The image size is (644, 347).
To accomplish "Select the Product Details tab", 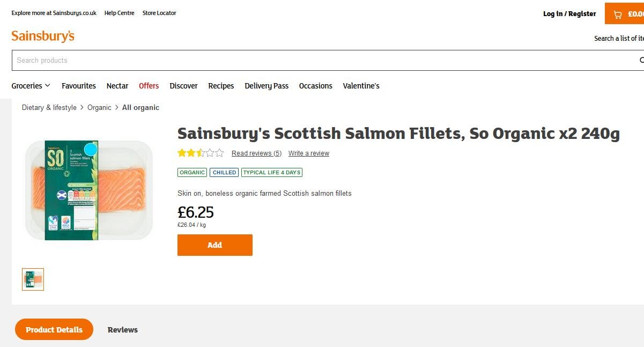I will point(54,330).
